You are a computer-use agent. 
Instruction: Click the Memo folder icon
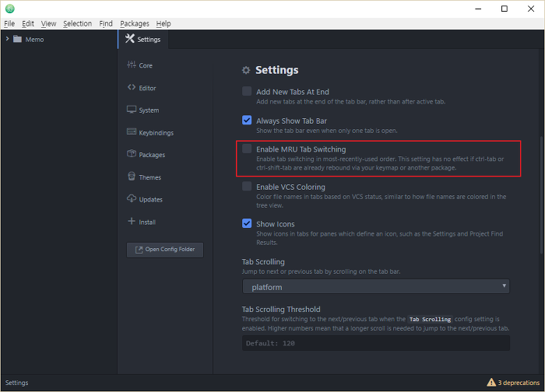[x=17, y=39]
